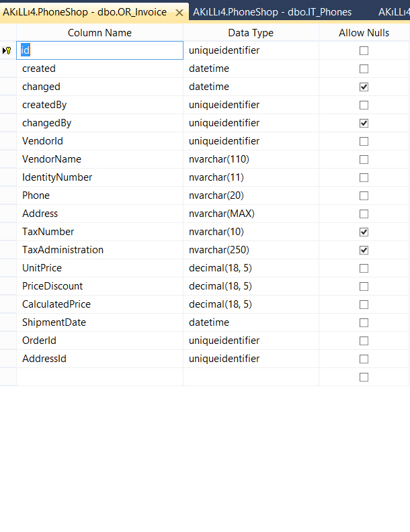Disable Allow Nulls for TaxAdministration
410x532 pixels.
click(364, 250)
